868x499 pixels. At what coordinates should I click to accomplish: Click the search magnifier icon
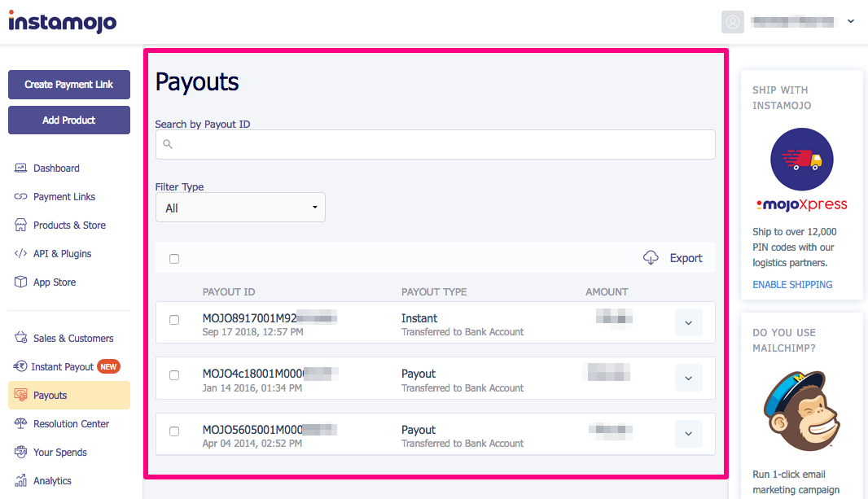click(x=168, y=144)
